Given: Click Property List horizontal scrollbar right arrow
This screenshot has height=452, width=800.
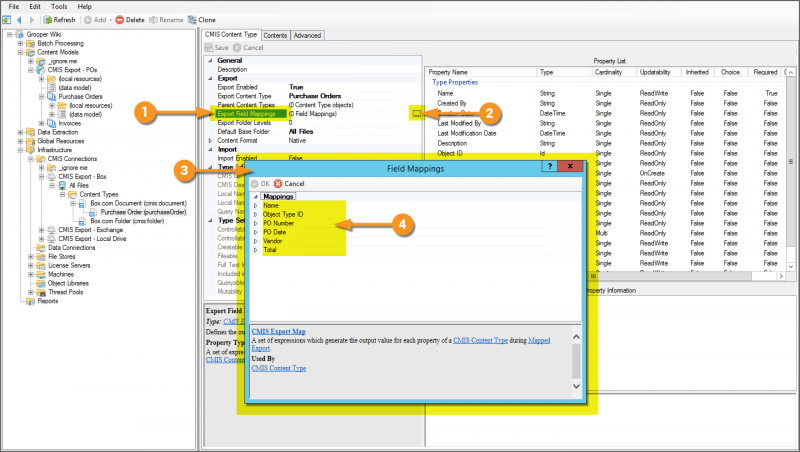Looking at the screenshot, I should point(781,276).
